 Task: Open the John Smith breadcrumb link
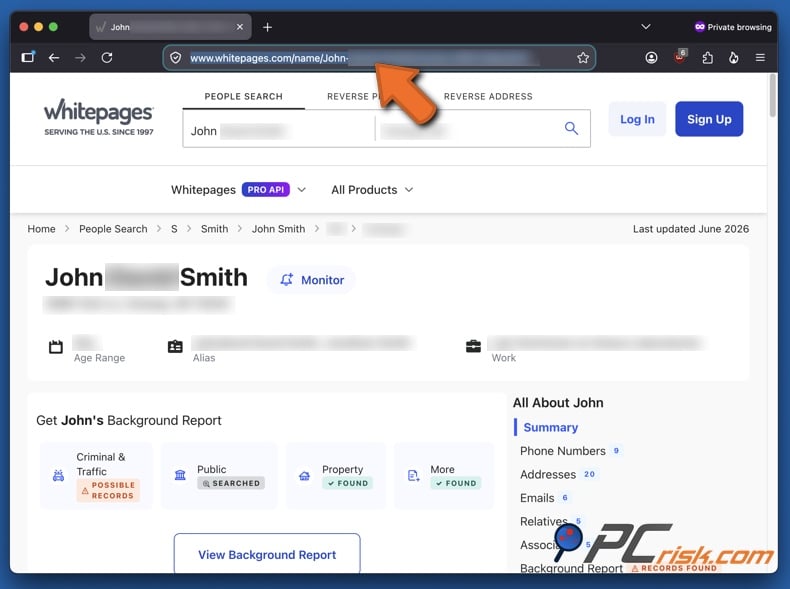pyautogui.click(x=278, y=229)
